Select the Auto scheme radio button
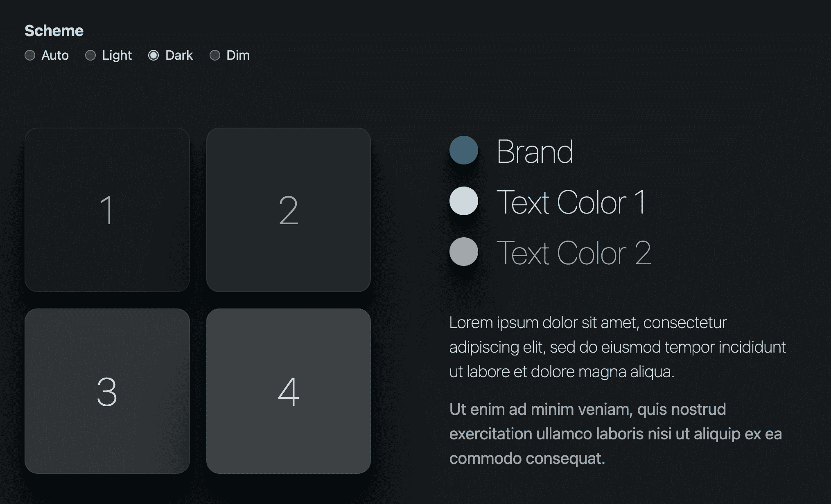The height and width of the screenshot is (504, 831). (x=29, y=54)
